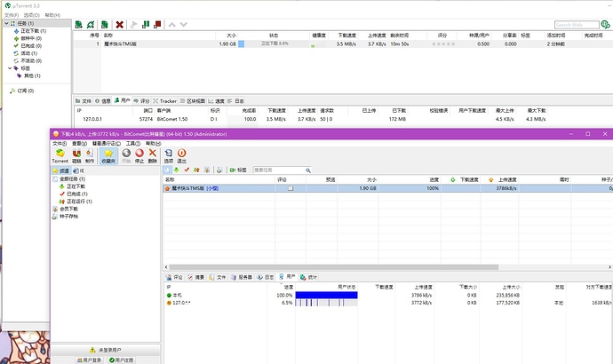Open the 文件(F) menu in BitComet
This screenshot has height=364, width=613.
pyautogui.click(x=60, y=143)
